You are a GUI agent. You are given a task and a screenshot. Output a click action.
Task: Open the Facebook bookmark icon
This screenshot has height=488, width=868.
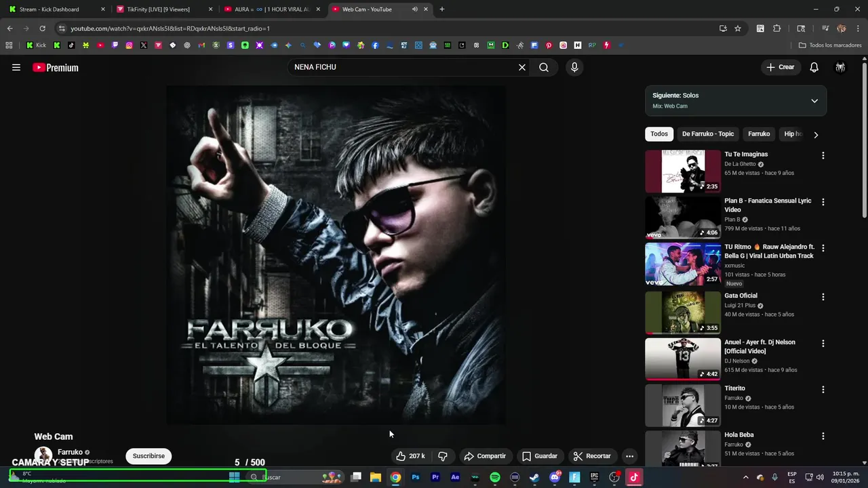[x=375, y=45]
